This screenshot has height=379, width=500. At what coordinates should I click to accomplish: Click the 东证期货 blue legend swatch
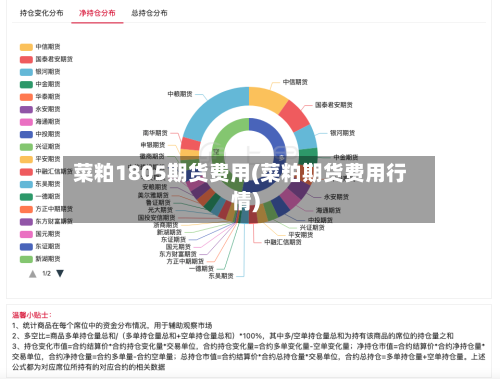point(26,247)
